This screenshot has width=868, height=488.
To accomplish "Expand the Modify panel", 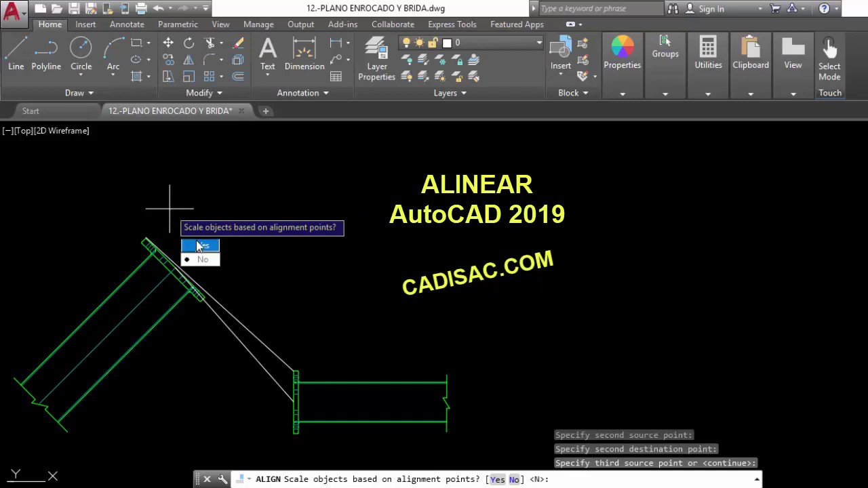I will tap(204, 93).
